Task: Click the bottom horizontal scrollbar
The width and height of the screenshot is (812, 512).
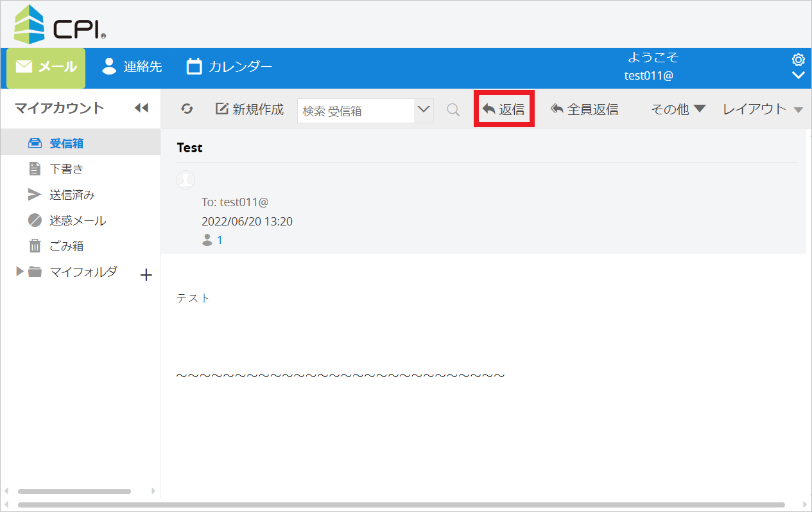Action: 401,505
